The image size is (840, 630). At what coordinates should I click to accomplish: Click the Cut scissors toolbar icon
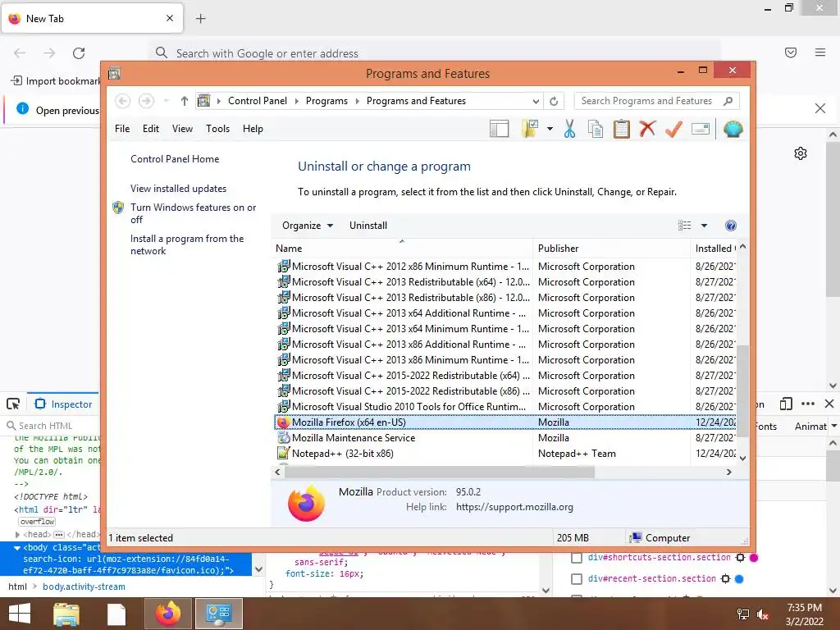tap(569, 129)
